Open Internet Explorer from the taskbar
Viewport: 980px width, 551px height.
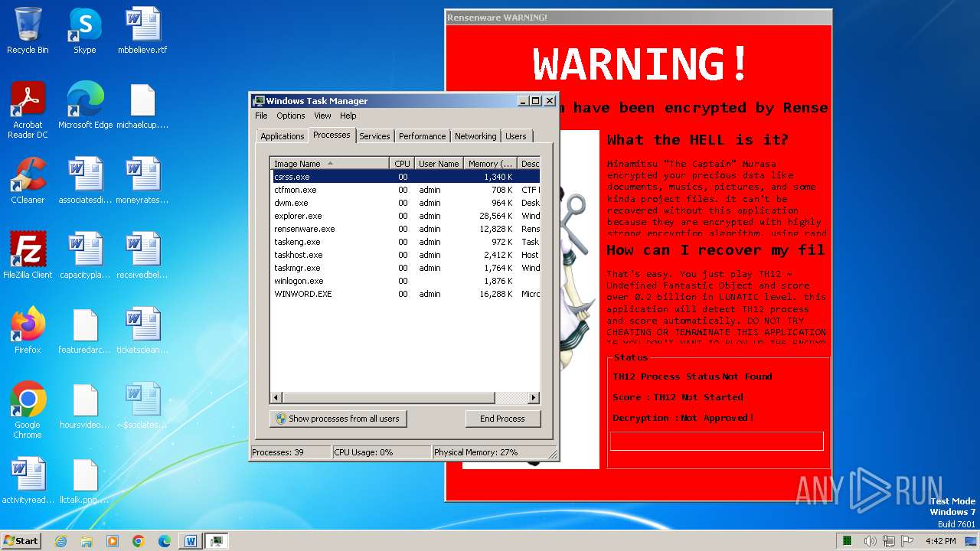click(60, 541)
